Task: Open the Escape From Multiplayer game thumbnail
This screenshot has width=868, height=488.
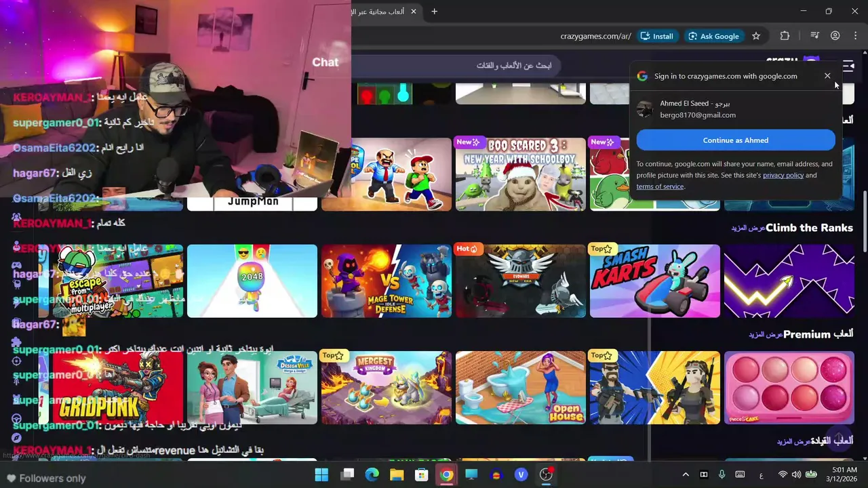Action: coord(118,281)
